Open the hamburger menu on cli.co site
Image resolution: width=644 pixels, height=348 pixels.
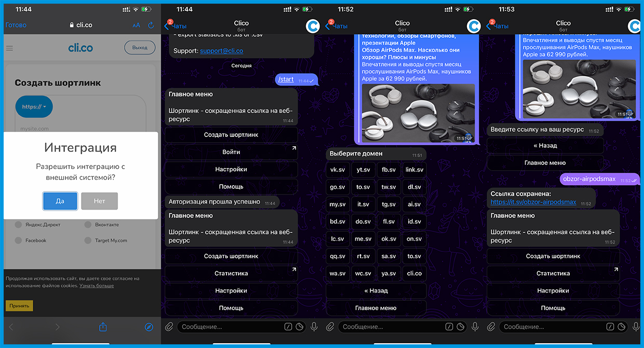pos(9,48)
